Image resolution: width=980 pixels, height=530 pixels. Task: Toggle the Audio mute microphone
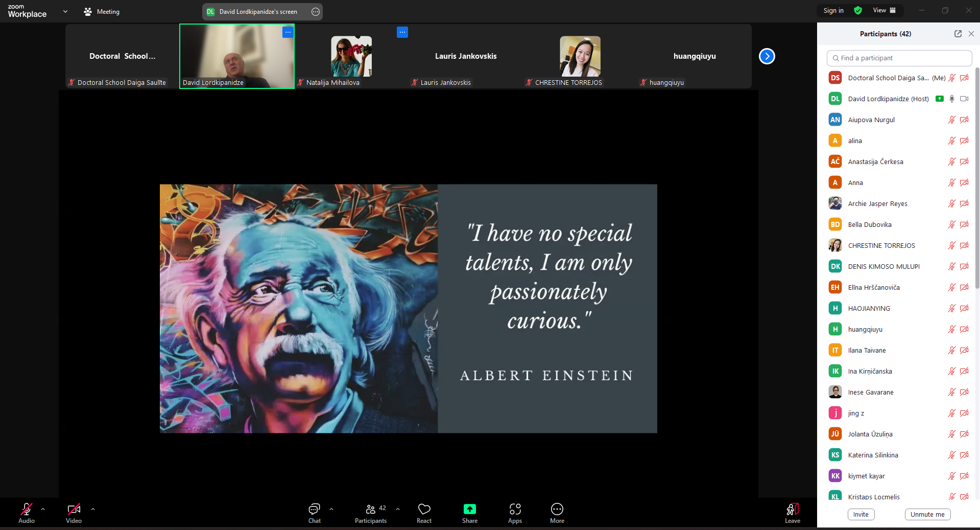27,509
